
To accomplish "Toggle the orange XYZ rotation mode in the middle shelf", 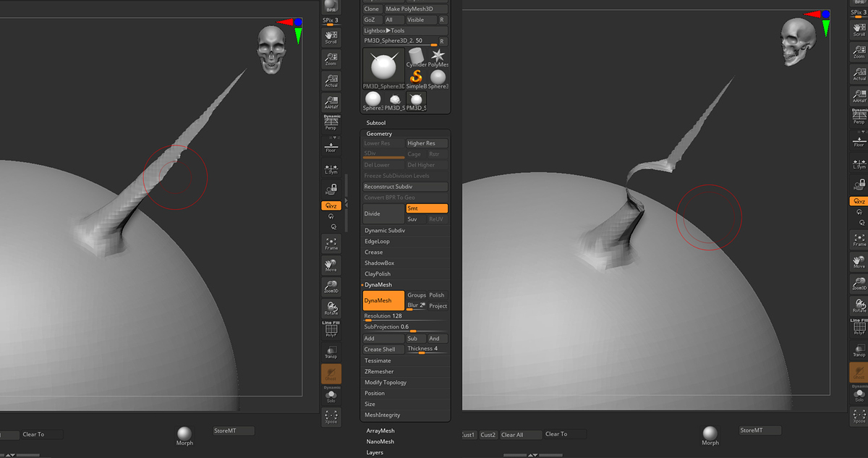I will point(331,206).
